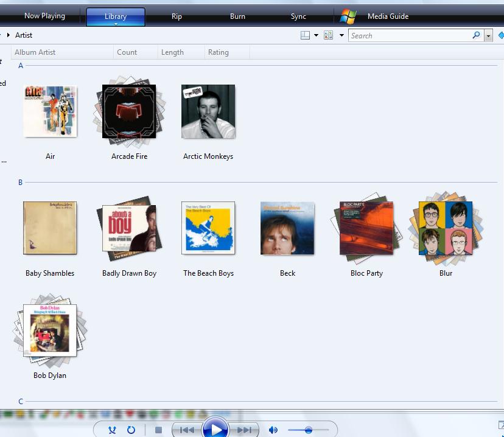Select the Burn tab

pos(237,16)
